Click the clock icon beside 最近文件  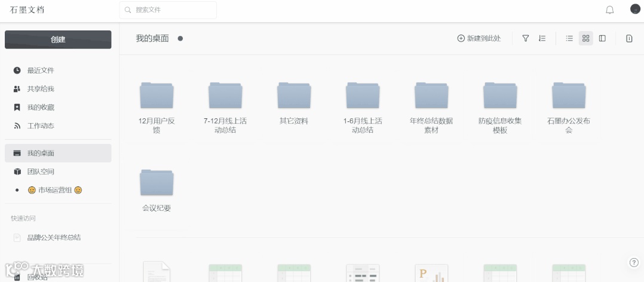[17, 70]
